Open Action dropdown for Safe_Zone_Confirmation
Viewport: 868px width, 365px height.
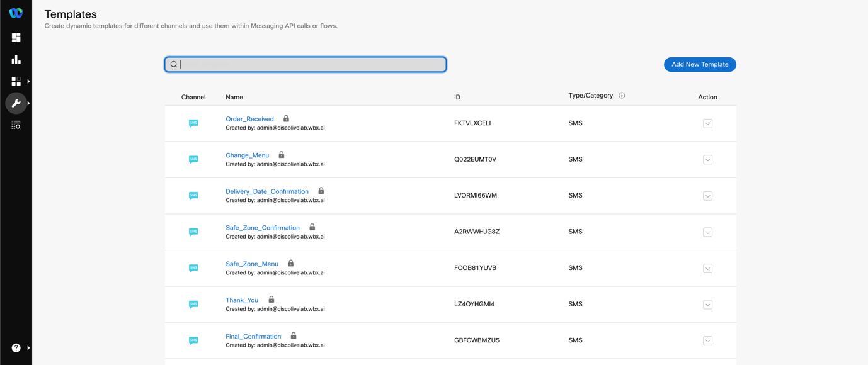(707, 232)
